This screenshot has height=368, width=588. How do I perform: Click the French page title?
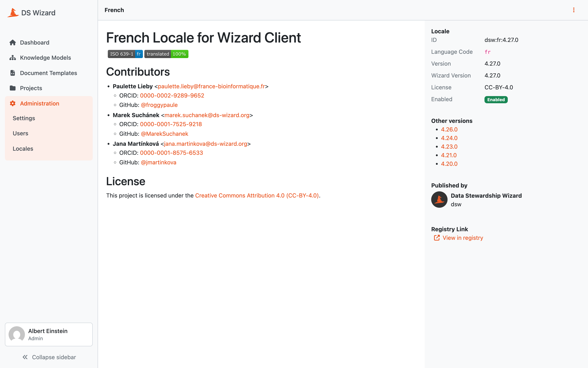[x=114, y=10]
